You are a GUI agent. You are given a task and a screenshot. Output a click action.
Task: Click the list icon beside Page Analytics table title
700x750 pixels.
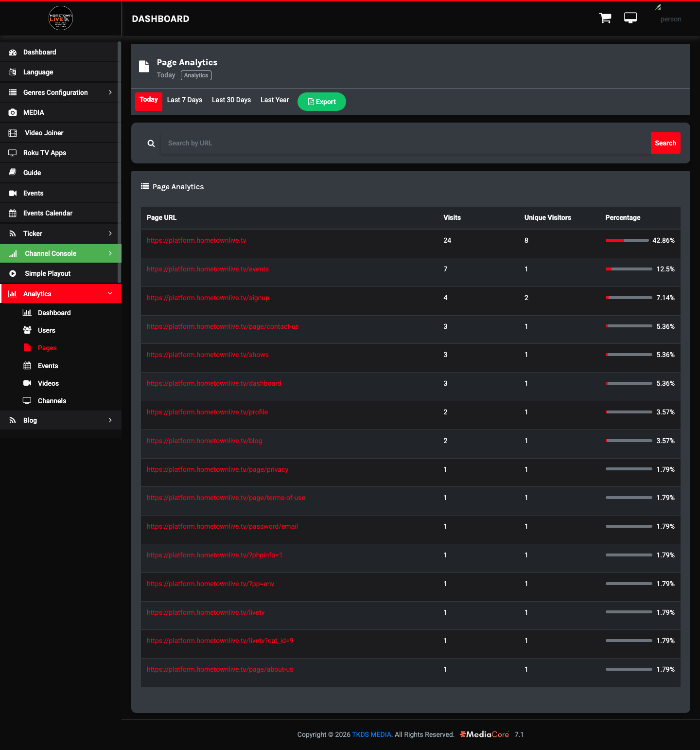[x=145, y=186]
